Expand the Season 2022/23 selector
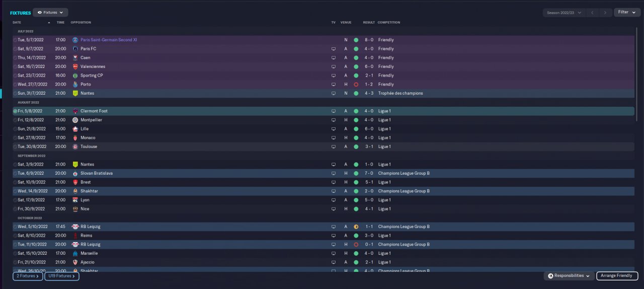Image resolution: width=644 pixels, height=289 pixels. [564, 13]
